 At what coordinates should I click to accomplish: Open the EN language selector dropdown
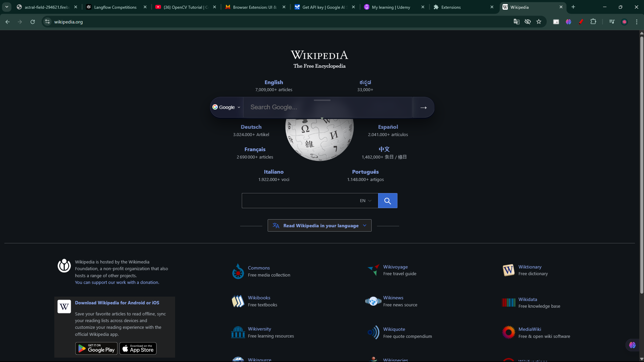(366, 201)
